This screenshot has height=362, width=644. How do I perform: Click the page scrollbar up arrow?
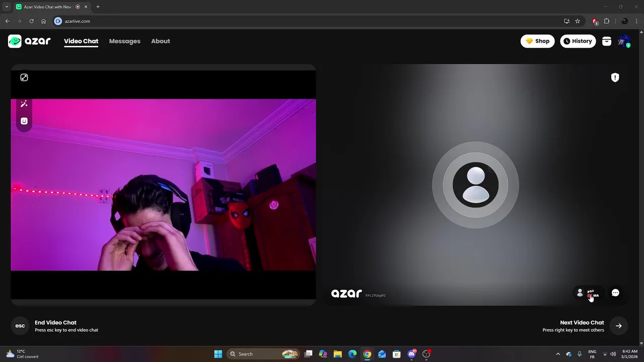(641, 31)
